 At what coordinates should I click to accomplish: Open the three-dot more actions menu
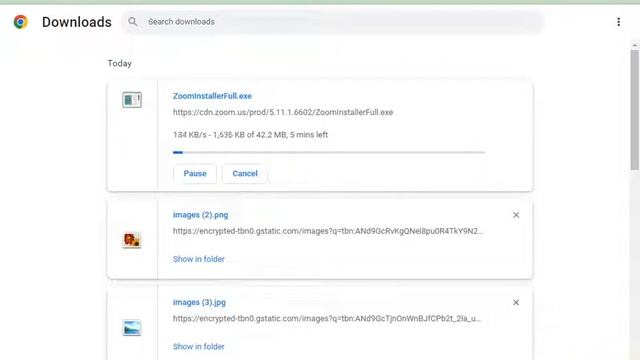[x=618, y=22]
